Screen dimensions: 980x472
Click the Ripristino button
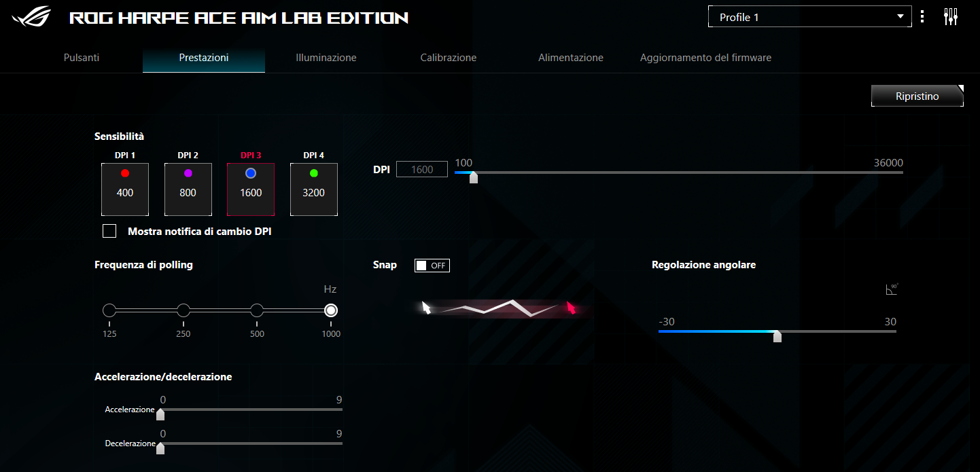917,96
